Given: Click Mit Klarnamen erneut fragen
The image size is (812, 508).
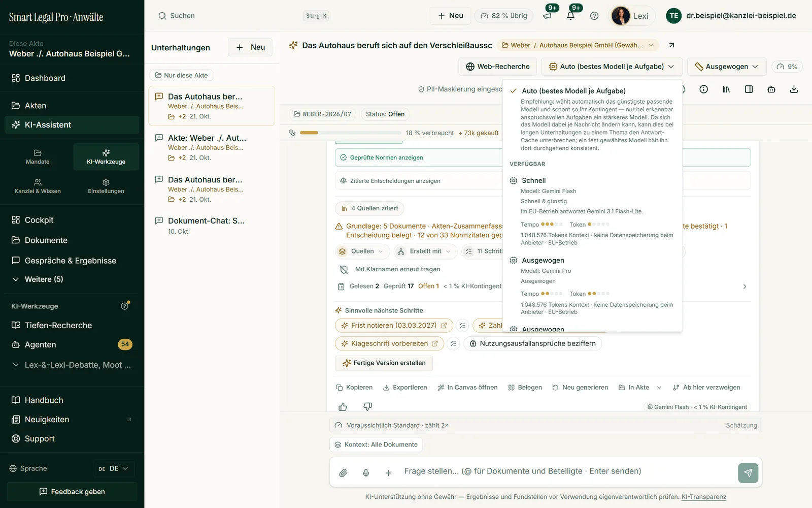Looking at the screenshot, I should 390,269.
